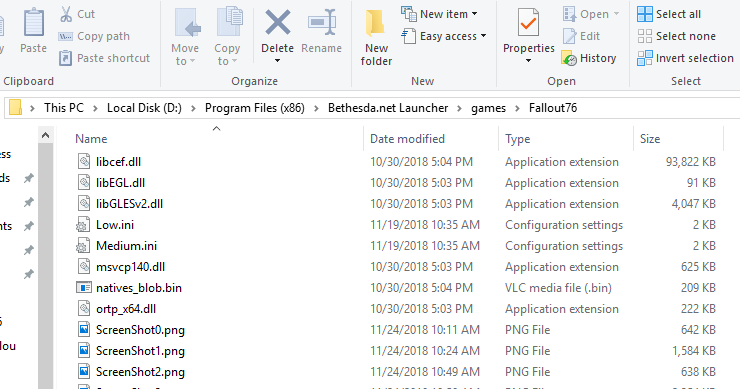The height and width of the screenshot is (389, 740).
Task: Click the Fallout76 breadcrumb
Action: tap(553, 108)
